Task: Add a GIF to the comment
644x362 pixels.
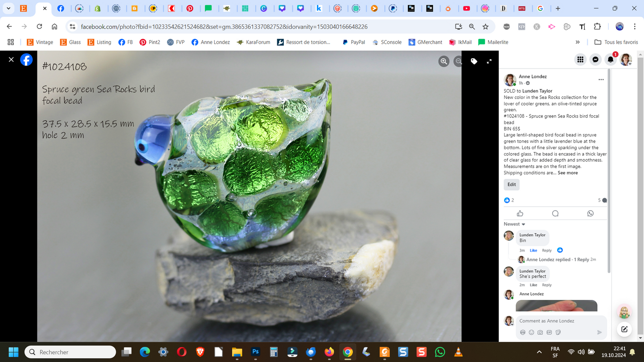Action: click(549, 332)
